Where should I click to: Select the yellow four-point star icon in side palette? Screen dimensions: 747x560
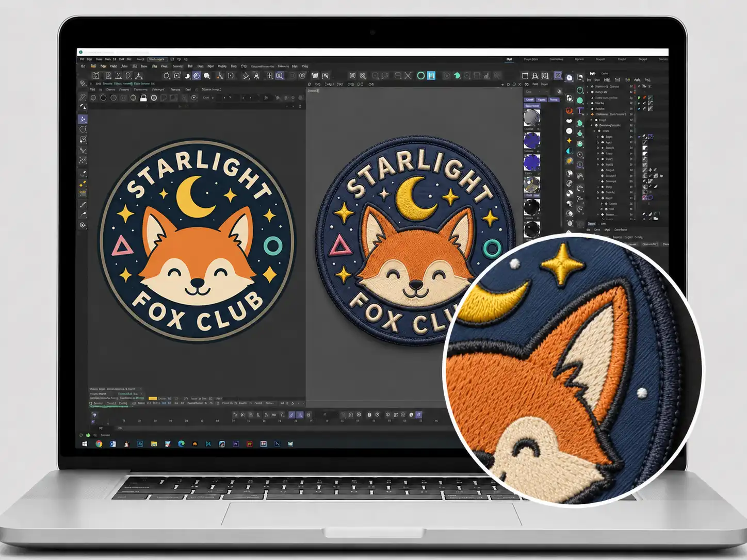tap(569, 141)
